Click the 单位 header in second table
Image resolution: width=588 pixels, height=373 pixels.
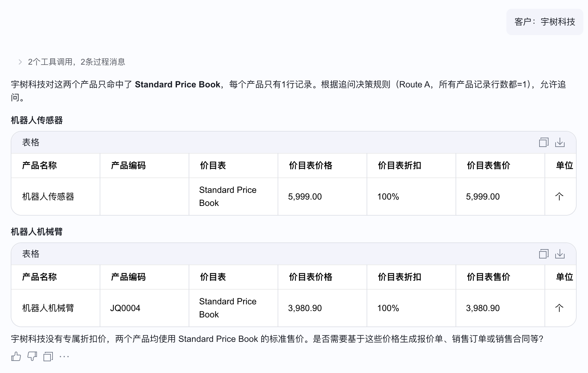click(565, 277)
